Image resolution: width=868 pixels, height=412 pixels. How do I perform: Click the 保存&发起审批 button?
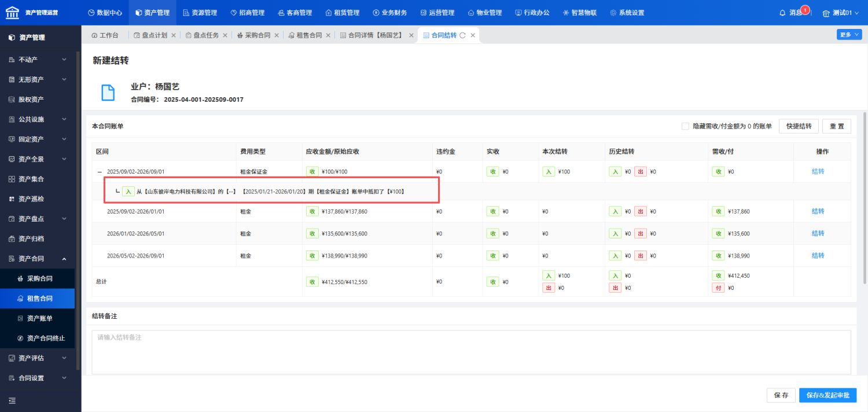[x=827, y=395]
